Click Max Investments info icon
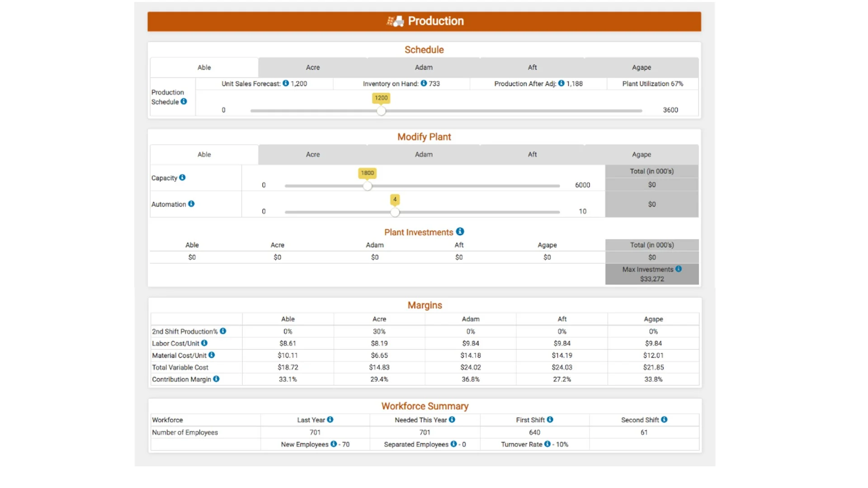Screen dimensions: 868x488 click(678, 269)
